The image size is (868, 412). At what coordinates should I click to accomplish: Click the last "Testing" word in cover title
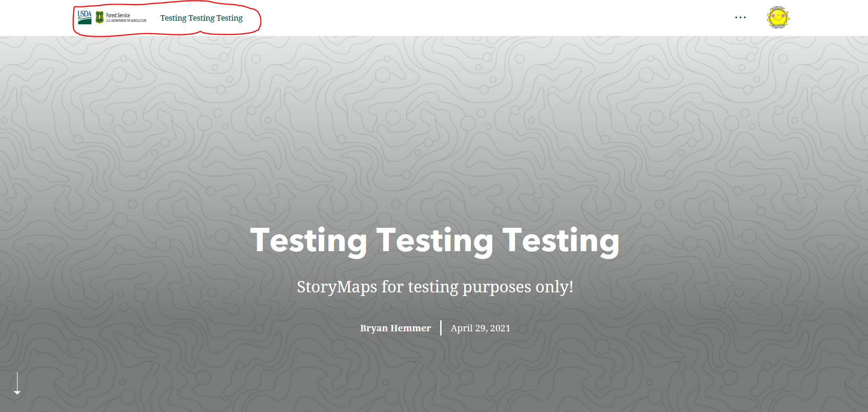561,240
